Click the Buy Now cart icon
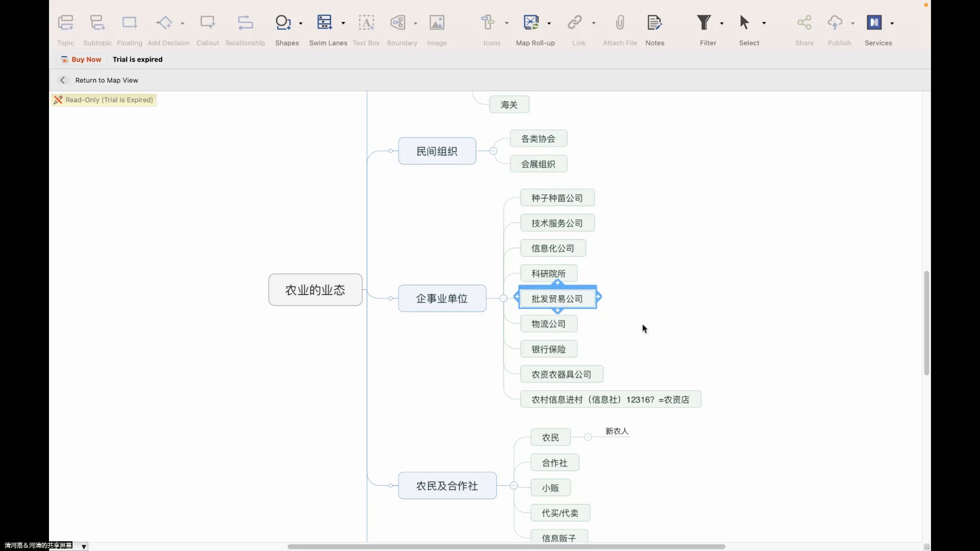Image resolution: width=980 pixels, height=551 pixels. tap(64, 60)
